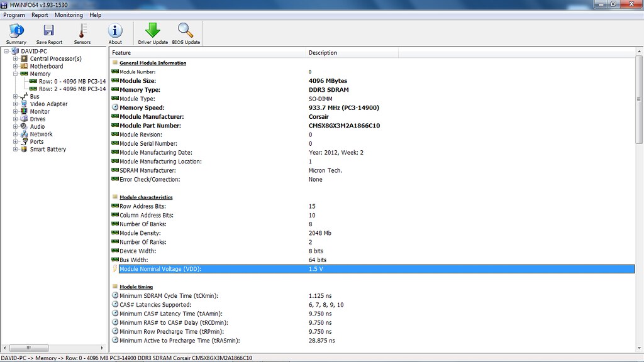
Task: Expand the Central Processor(s) node
Action: tap(16, 59)
